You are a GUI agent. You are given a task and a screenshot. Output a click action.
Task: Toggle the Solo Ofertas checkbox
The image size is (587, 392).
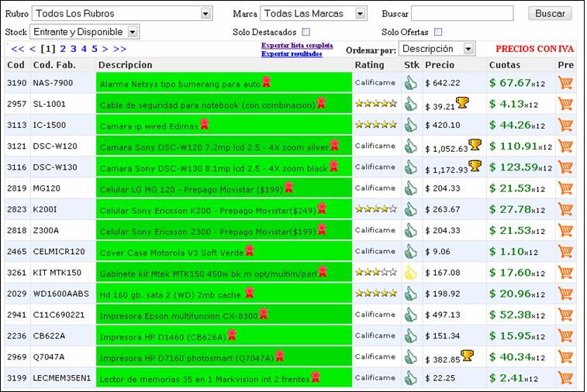437,32
